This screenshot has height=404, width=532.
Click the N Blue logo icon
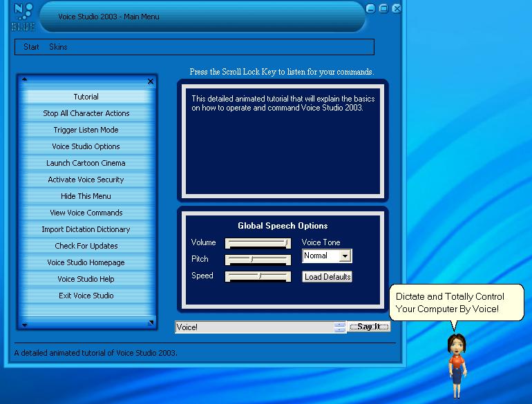23,17
